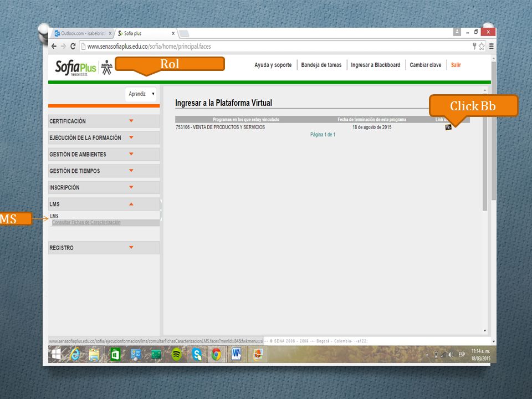This screenshot has width=532, height=399.
Task: Click Cambiar clave
Action: [426, 65]
